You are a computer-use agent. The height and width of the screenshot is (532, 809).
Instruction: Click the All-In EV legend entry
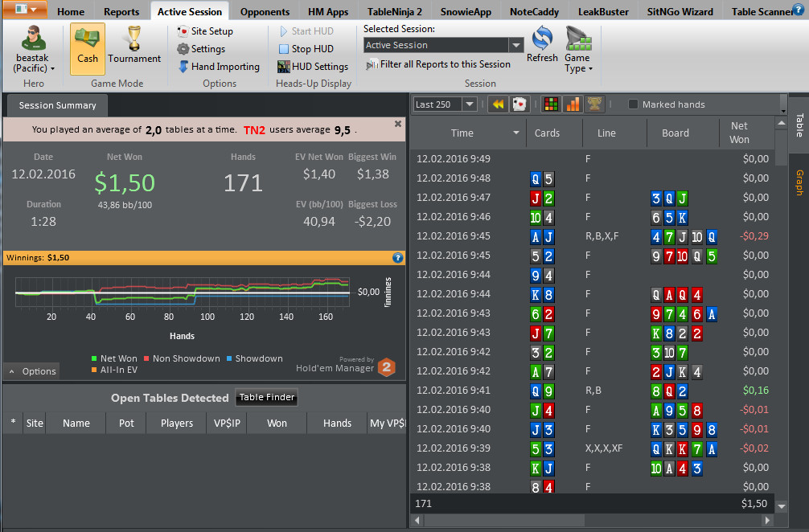coord(114,370)
